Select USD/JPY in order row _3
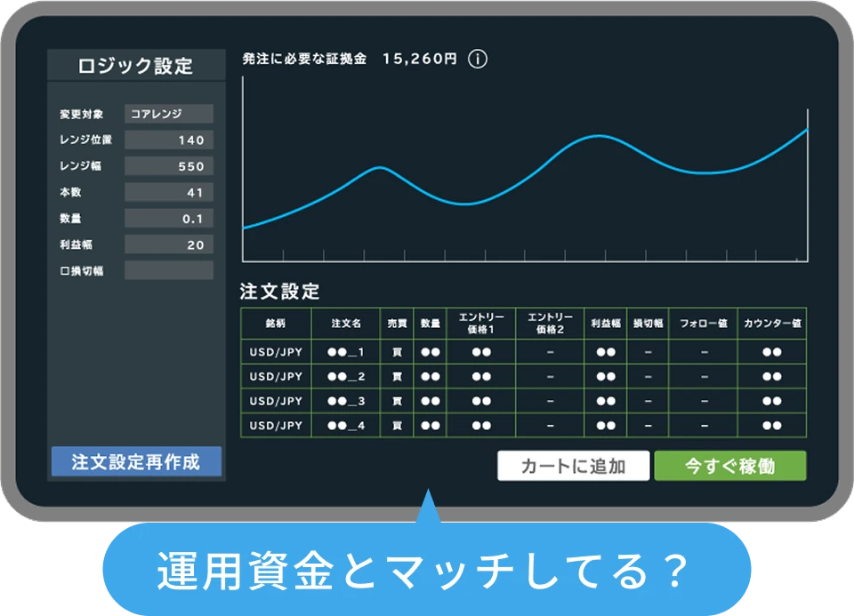This screenshot has height=616, width=854. (x=276, y=401)
